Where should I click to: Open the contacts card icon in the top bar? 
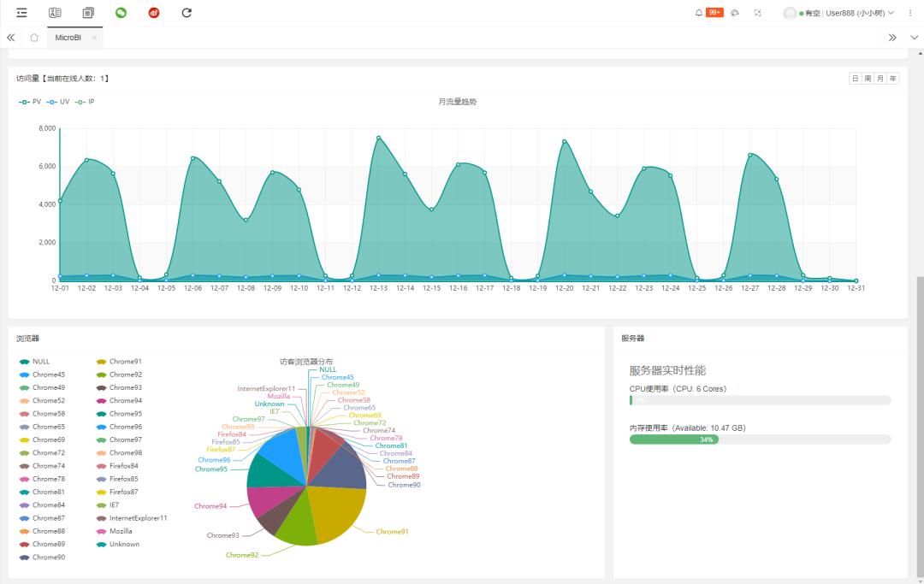coord(55,13)
